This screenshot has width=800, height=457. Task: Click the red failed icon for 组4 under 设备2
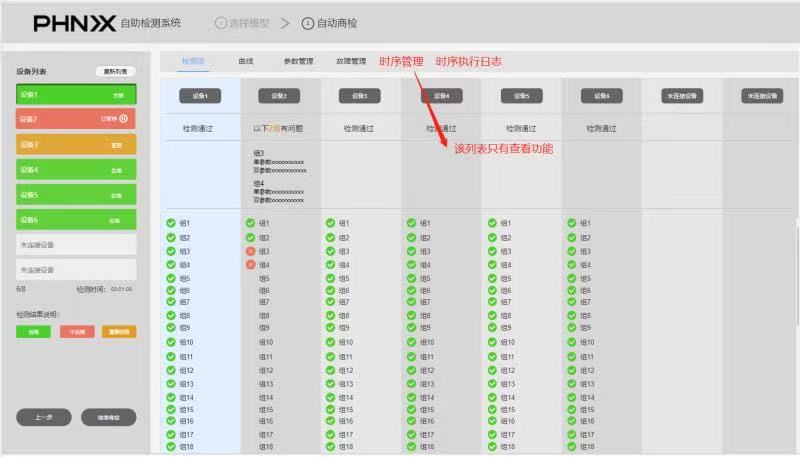[250, 265]
